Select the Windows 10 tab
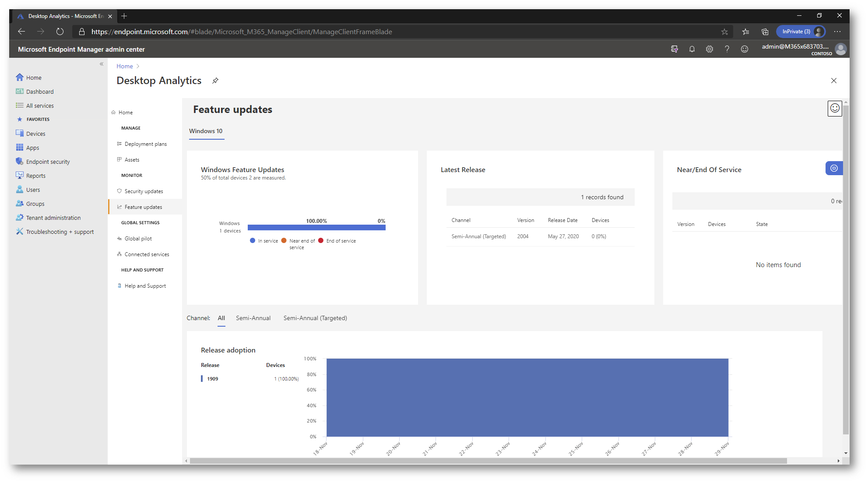Viewport: 868px width, 483px height. click(206, 131)
